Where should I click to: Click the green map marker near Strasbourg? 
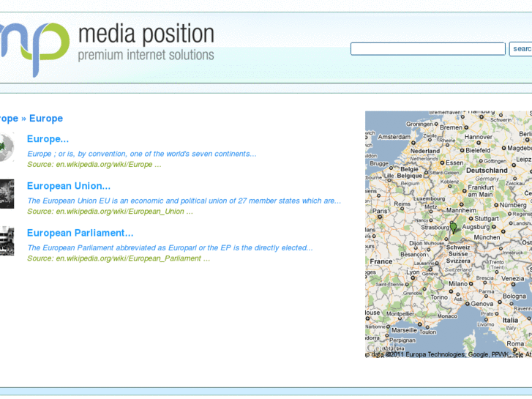[453, 227]
